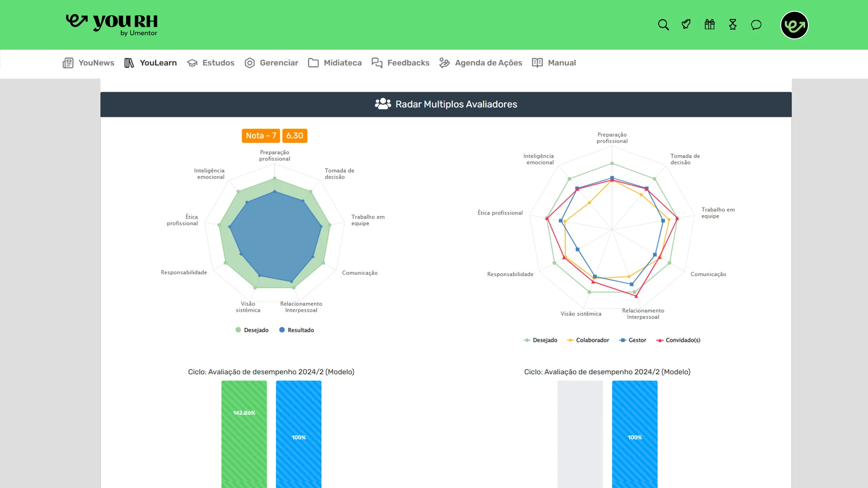Click the rocket icon in header
Screen dimensions: 868x488
click(686, 24)
